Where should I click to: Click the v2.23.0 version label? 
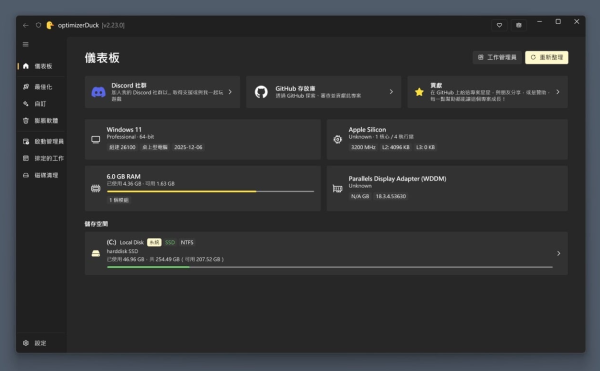[113, 25]
